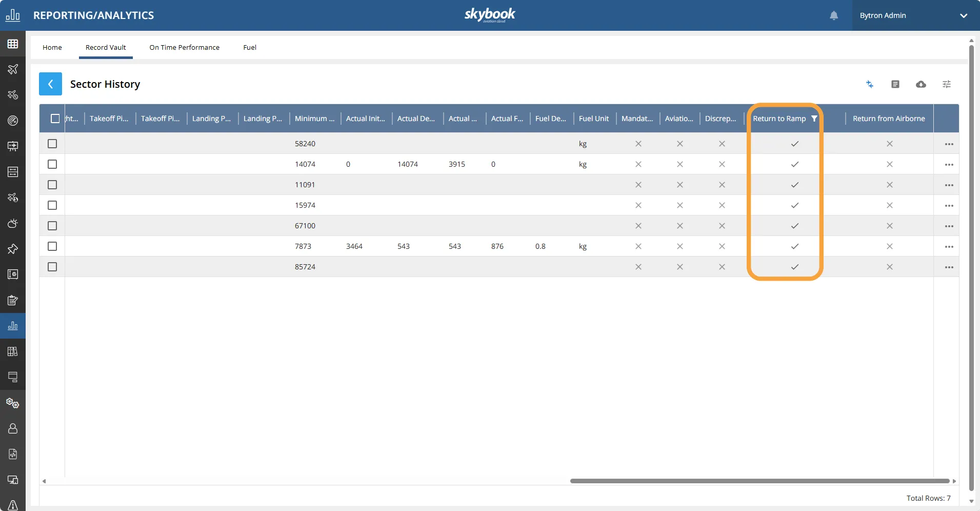Click the document notes icon in toolbar

click(895, 84)
